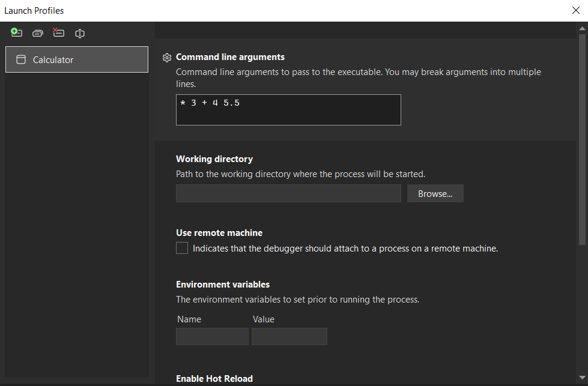Click the Working directory heading

point(214,159)
